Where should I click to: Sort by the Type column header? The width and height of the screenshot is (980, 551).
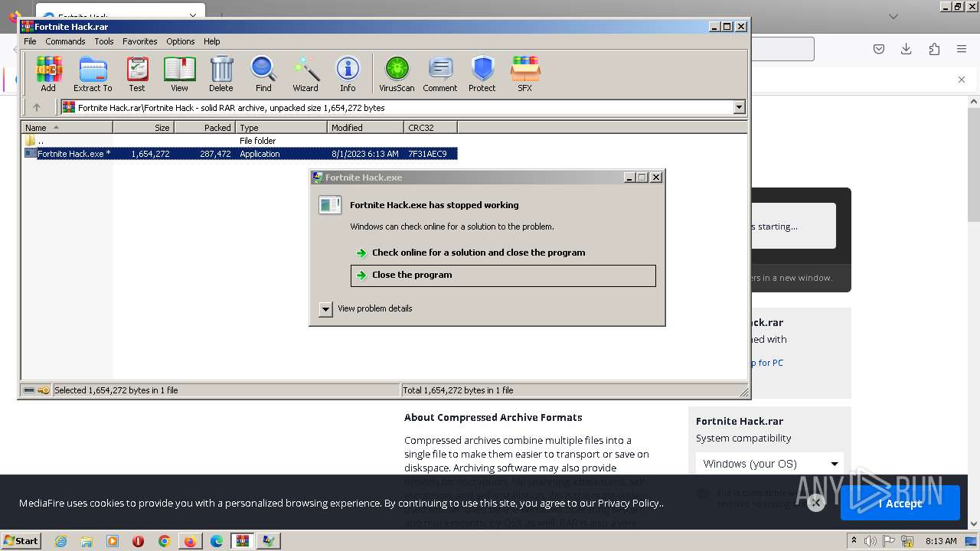click(x=282, y=128)
